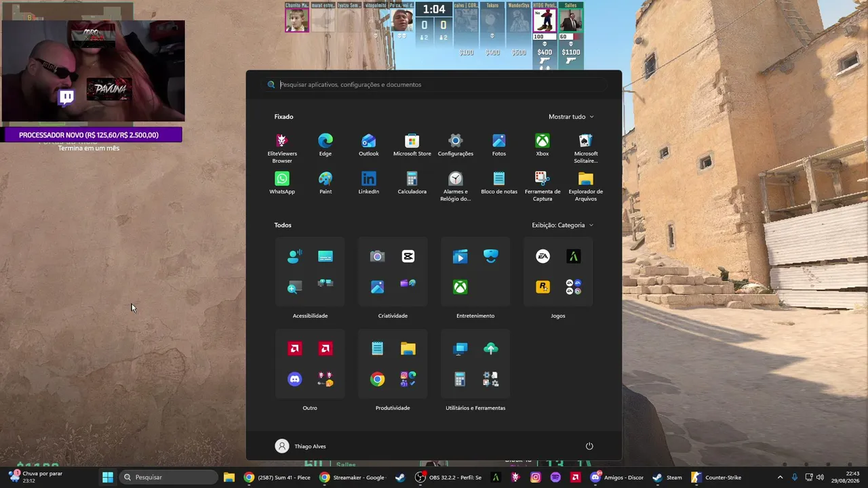Open Outlook in the pinned section
The width and height of the screenshot is (868, 488).
tap(369, 145)
